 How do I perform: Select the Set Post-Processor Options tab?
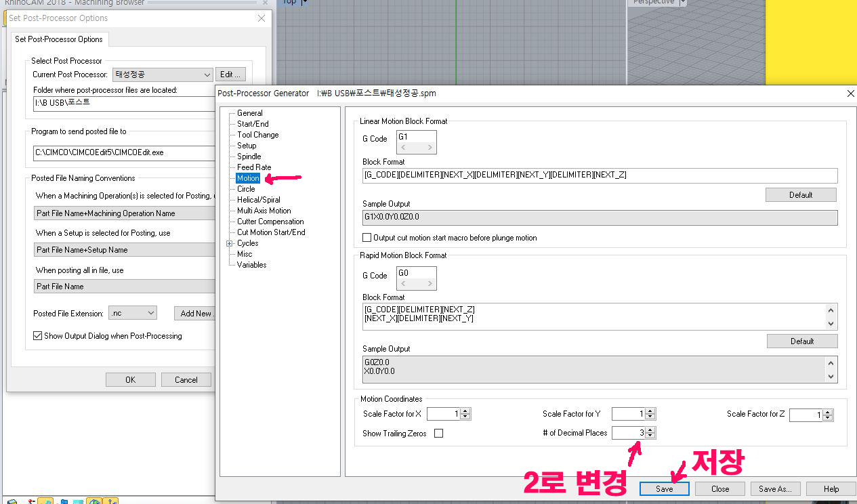point(58,39)
